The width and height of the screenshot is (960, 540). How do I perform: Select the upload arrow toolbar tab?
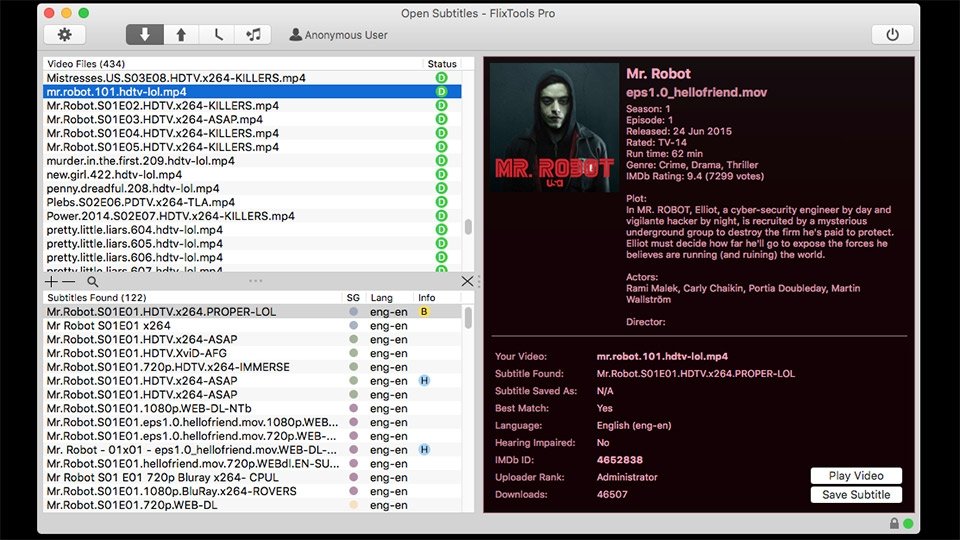(181, 35)
